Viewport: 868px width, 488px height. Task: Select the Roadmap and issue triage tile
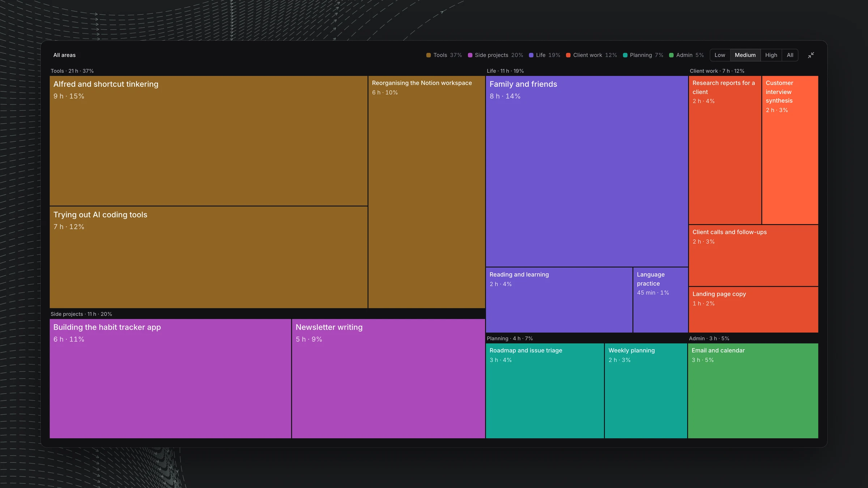coord(545,391)
